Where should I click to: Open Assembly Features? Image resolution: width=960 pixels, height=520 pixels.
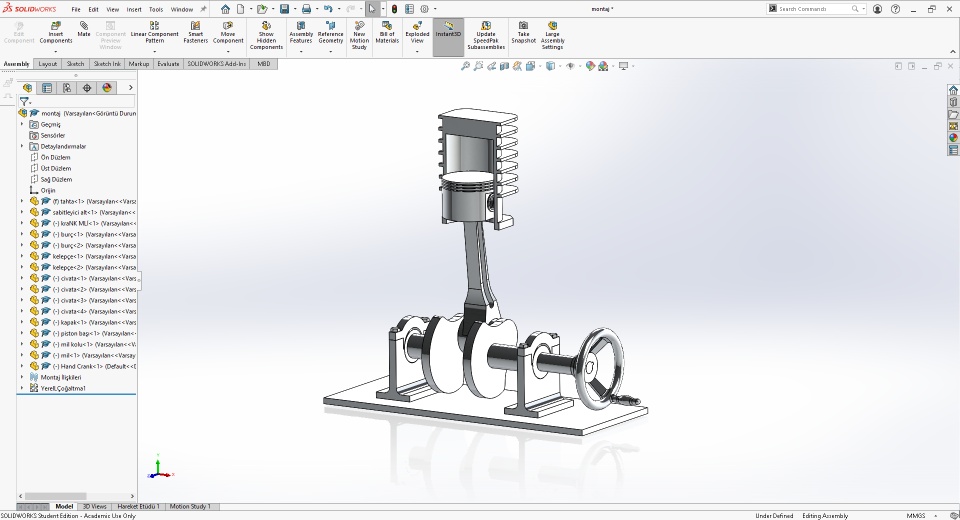coord(301,32)
